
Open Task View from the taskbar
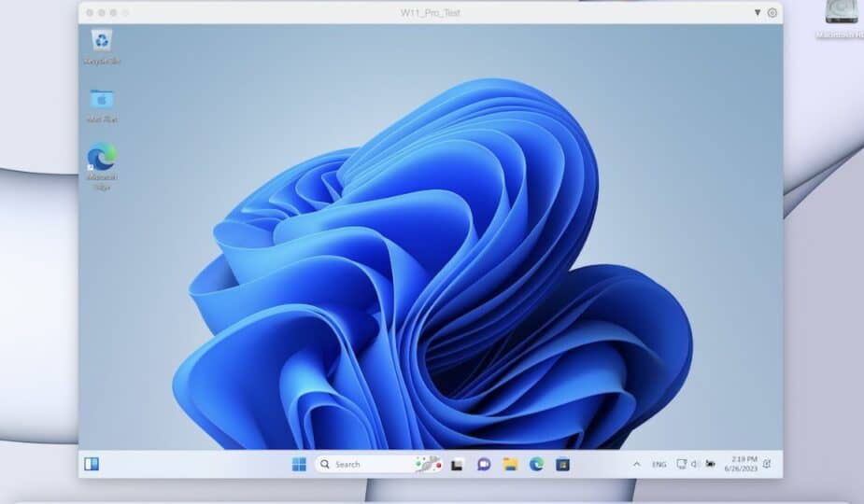coord(457,465)
